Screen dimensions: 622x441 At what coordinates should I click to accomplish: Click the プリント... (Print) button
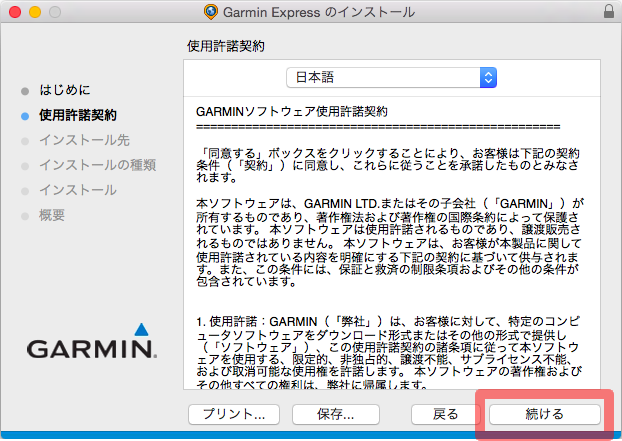click(234, 414)
